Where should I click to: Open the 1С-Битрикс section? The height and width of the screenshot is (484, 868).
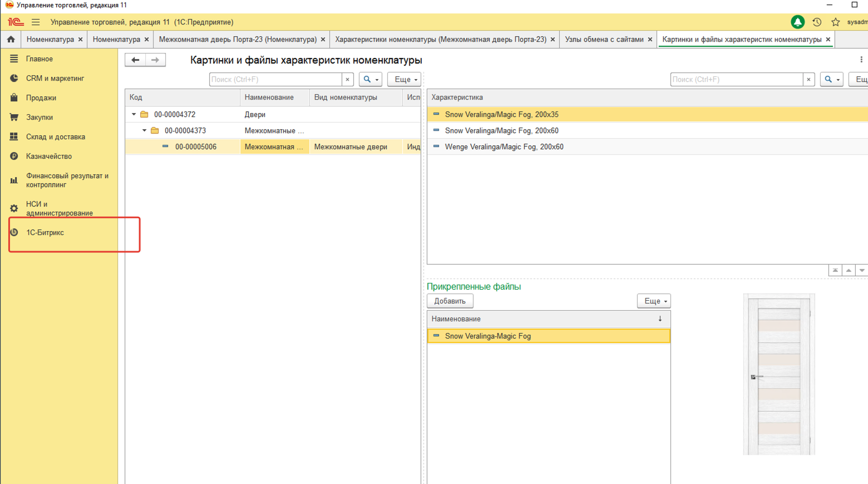click(45, 233)
